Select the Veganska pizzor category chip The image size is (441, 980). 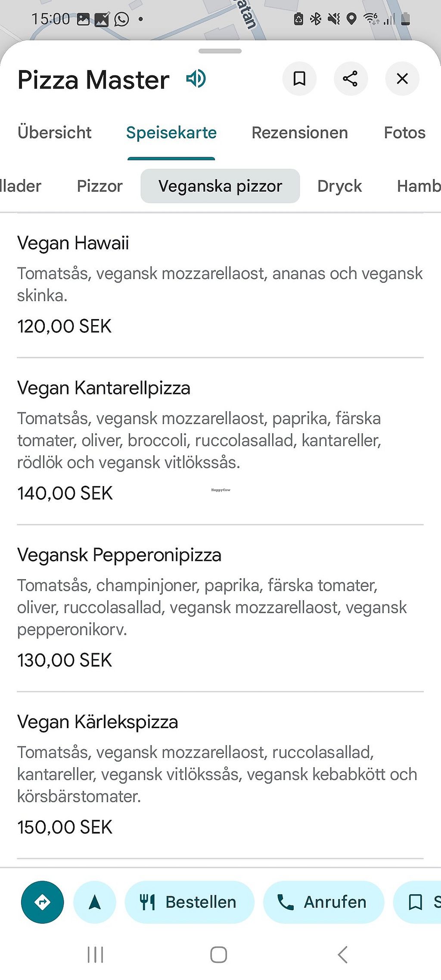(x=220, y=186)
